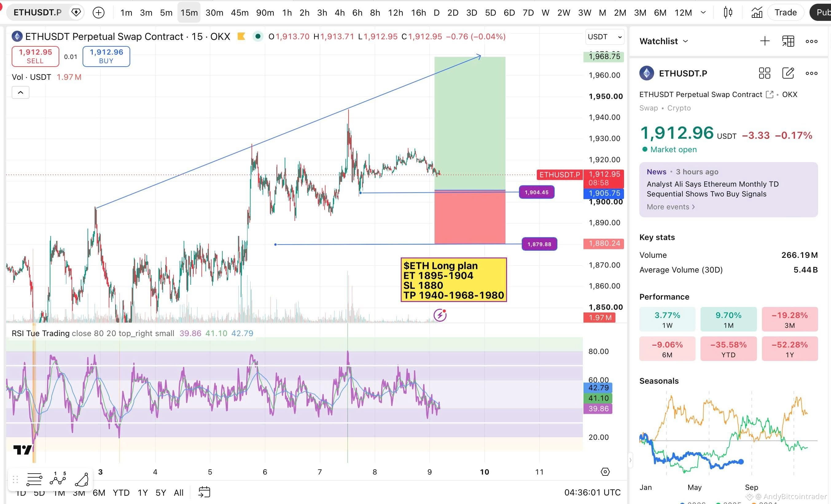Add symbol to Watchlist with plus icon

pyautogui.click(x=765, y=41)
